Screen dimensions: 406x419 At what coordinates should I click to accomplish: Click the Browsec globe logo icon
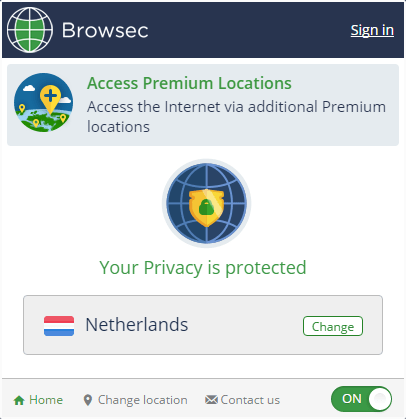(x=30, y=30)
